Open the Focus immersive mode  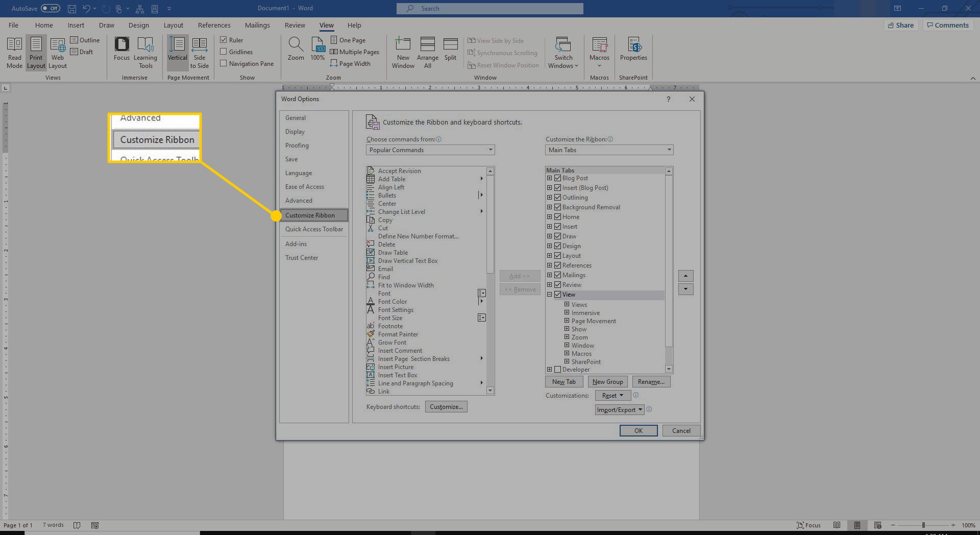click(x=121, y=49)
